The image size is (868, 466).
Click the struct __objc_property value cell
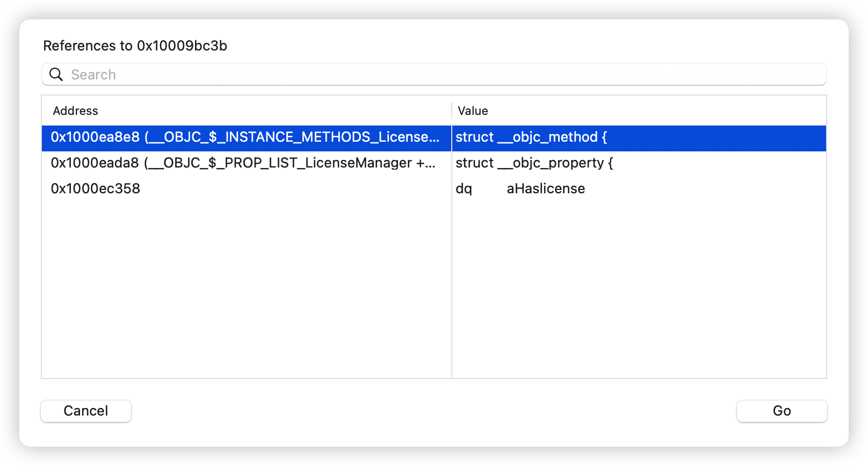639,163
